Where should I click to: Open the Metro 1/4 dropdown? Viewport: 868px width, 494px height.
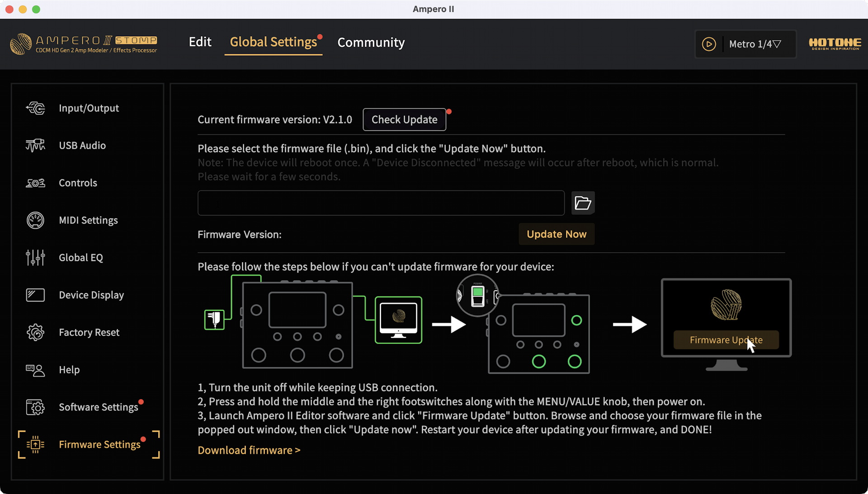pos(755,44)
